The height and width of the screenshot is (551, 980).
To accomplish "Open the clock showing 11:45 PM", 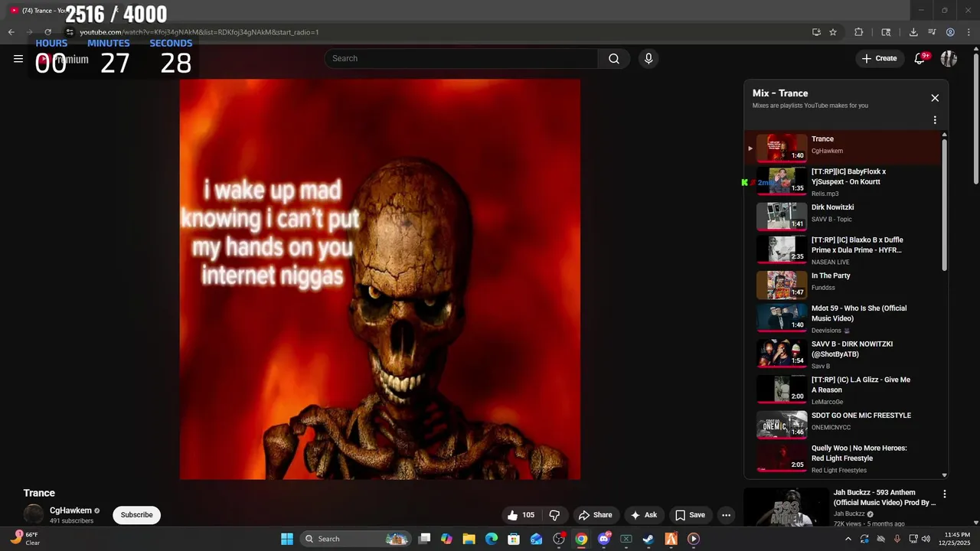I will [957, 539].
